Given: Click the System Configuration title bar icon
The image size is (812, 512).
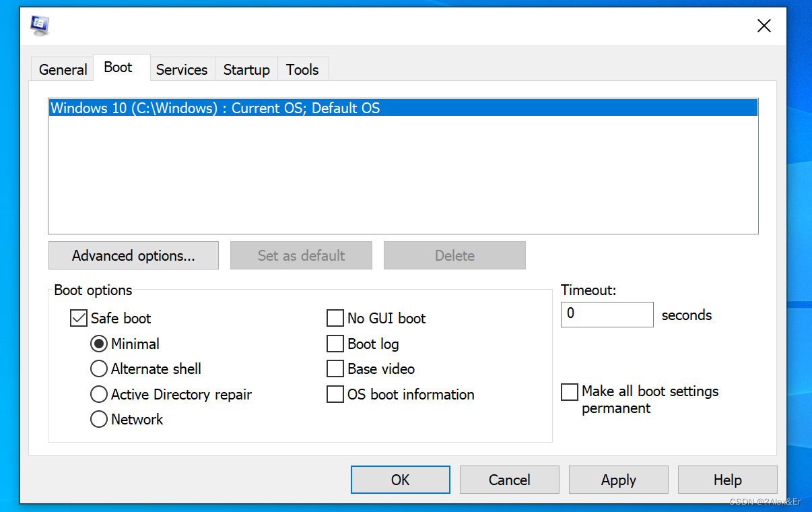Looking at the screenshot, I should tap(40, 26).
